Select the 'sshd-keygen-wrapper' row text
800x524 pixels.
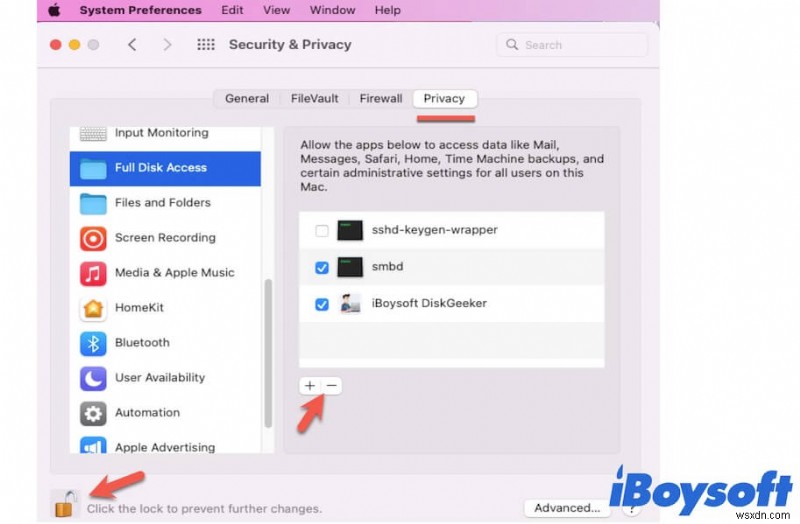pyautogui.click(x=434, y=230)
